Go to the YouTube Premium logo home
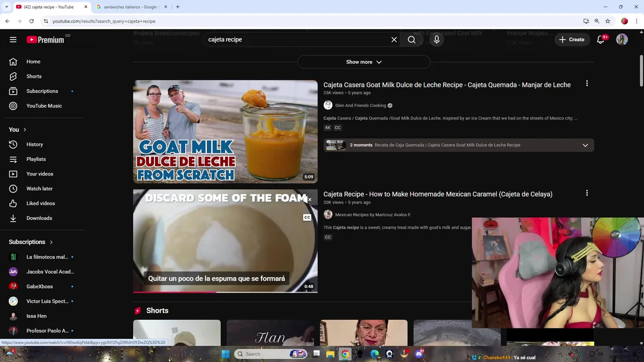 [x=45, y=40]
